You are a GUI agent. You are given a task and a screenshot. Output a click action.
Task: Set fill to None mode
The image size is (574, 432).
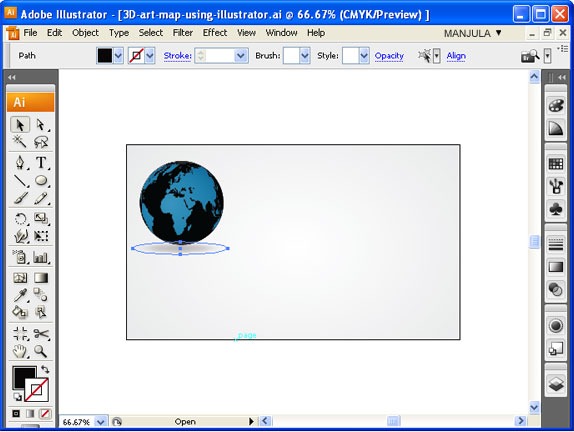tap(45, 414)
